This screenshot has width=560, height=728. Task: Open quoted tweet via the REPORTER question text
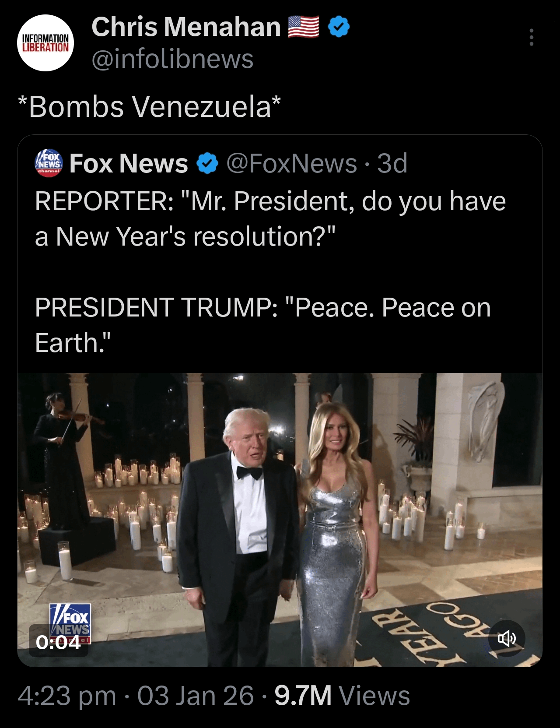pyautogui.click(x=270, y=218)
